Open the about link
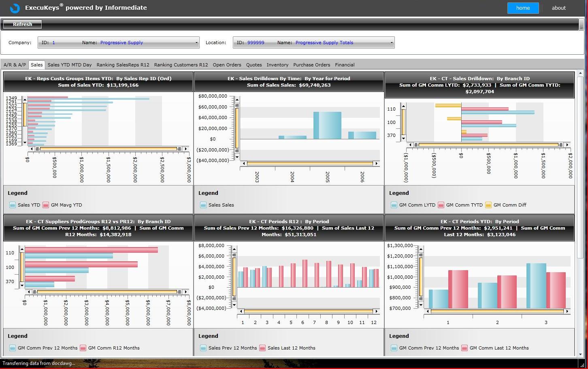Image resolution: width=588 pixels, height=369 pixels. 558,8
